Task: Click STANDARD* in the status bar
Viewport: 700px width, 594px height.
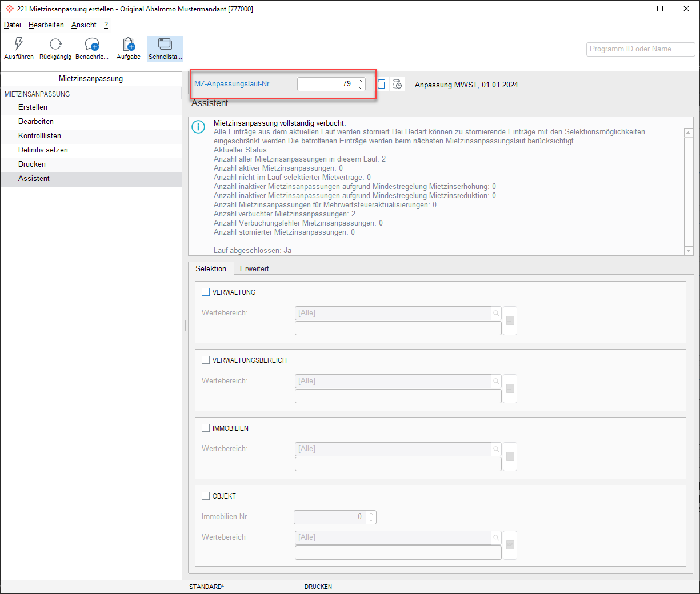Action: click(207, 587)
